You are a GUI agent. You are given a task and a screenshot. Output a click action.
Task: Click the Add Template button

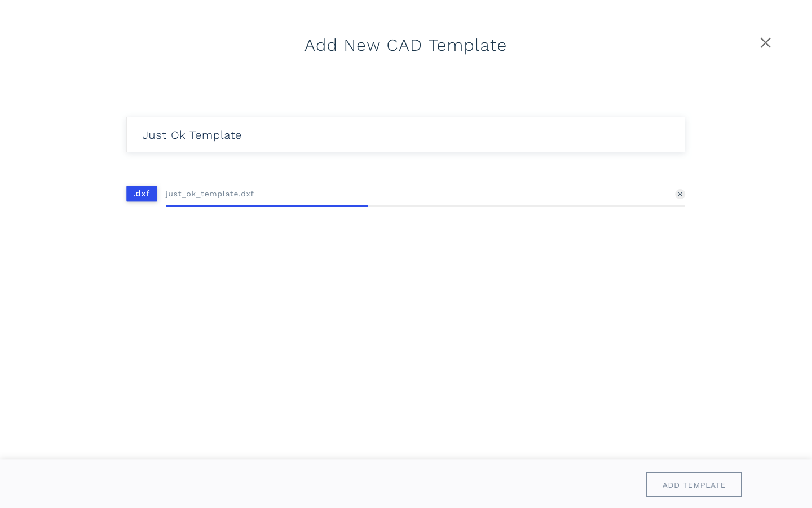[694, 484]
